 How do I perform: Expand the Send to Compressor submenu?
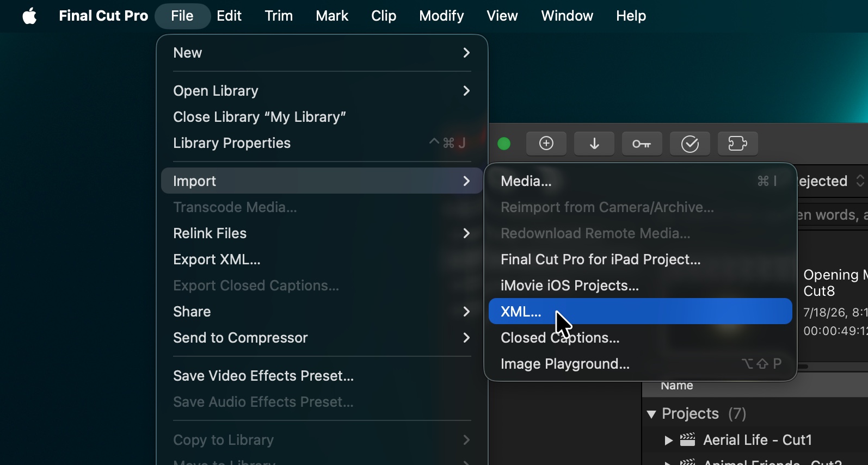[322, 338]
